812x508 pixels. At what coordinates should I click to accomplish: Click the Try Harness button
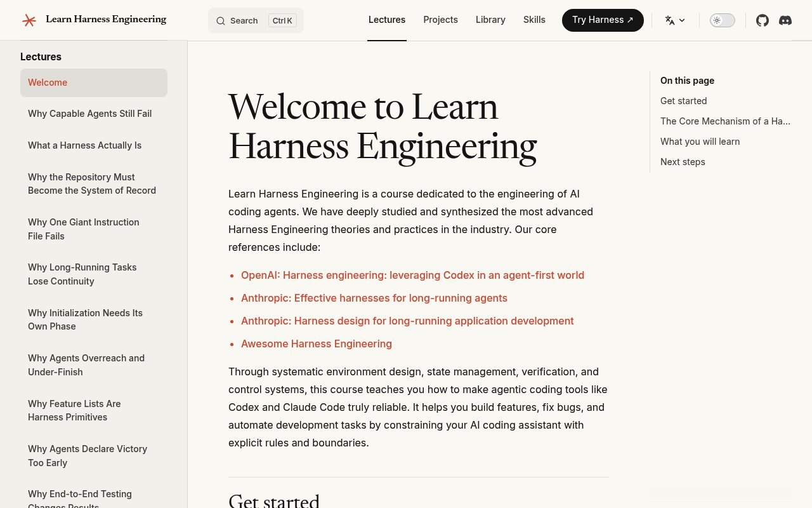coord(603,20)
